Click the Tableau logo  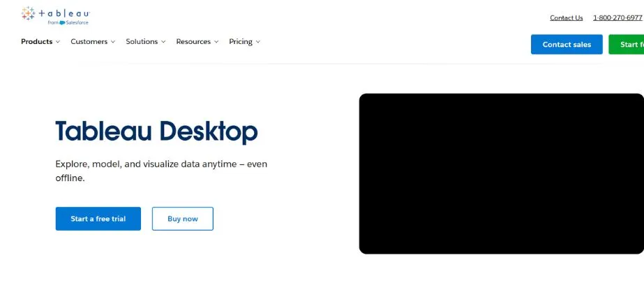pos(55,15)
